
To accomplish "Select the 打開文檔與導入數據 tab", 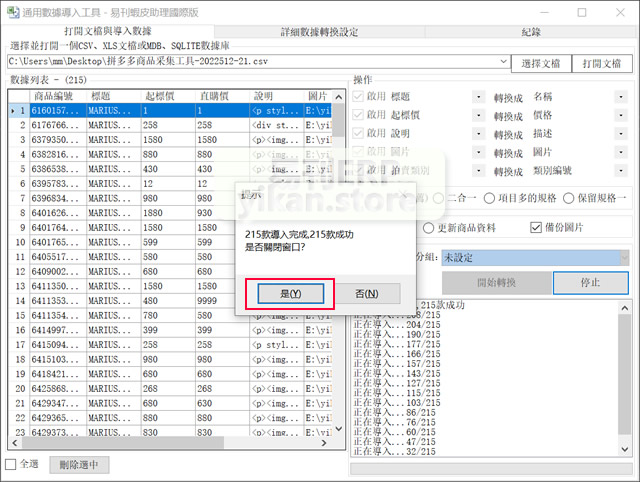I will coord(108,32).
